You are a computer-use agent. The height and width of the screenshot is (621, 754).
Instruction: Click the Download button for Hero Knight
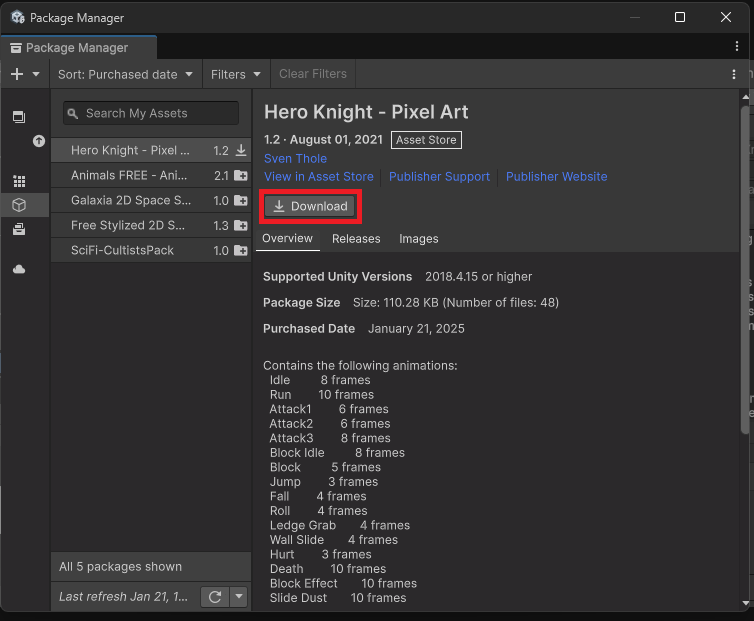[310, 206]
